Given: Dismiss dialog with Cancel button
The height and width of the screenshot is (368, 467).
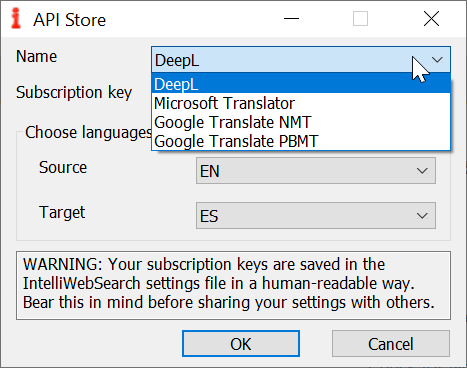Looking at the screenshot, I should pos(391,344).
